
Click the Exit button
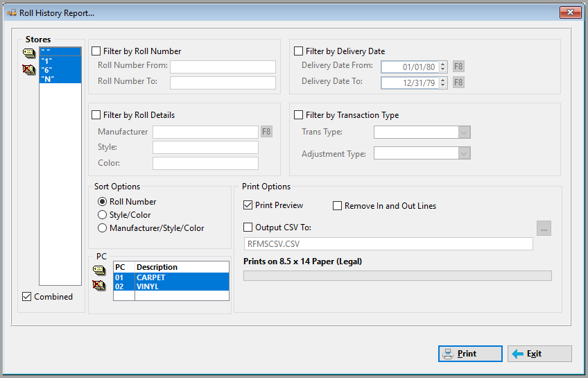(539, 354)
